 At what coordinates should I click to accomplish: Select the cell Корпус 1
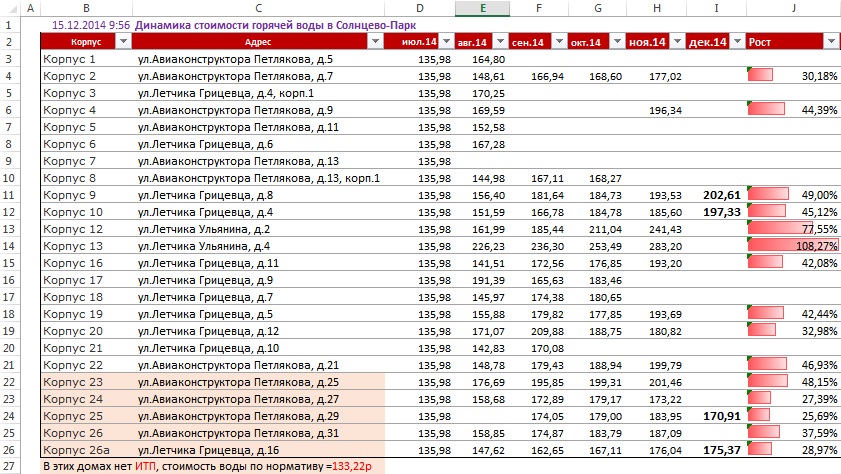(x=86, y=59)
